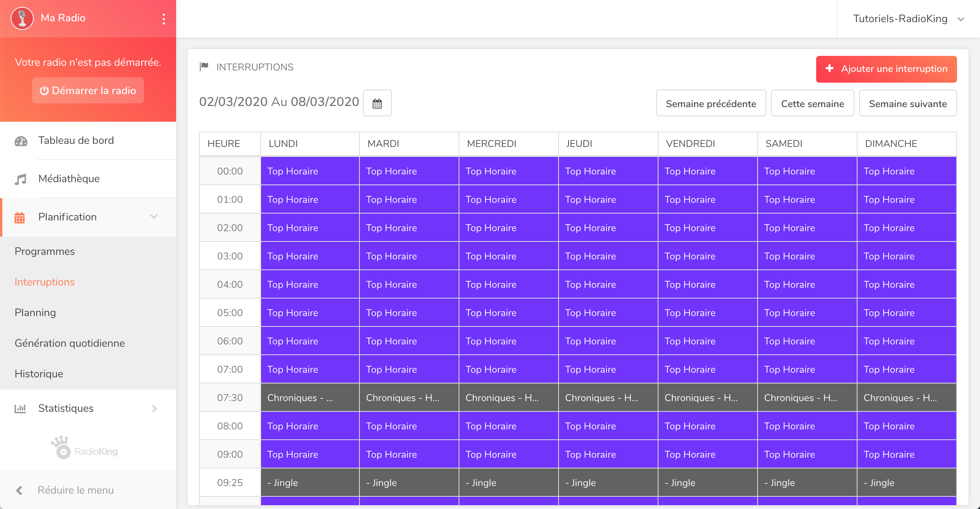Open the three-dot radio options menu

[164, 19]
